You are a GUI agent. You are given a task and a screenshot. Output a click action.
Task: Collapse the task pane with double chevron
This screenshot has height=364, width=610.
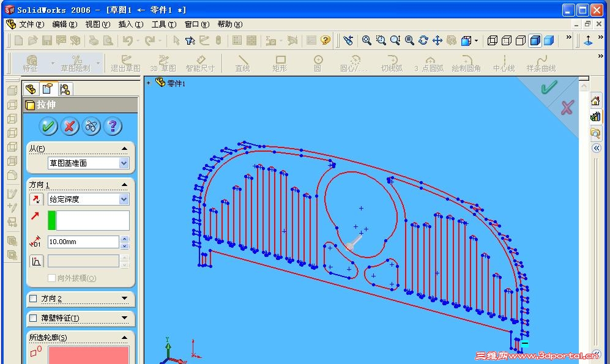pyautogui.click(x=597, y=148)
